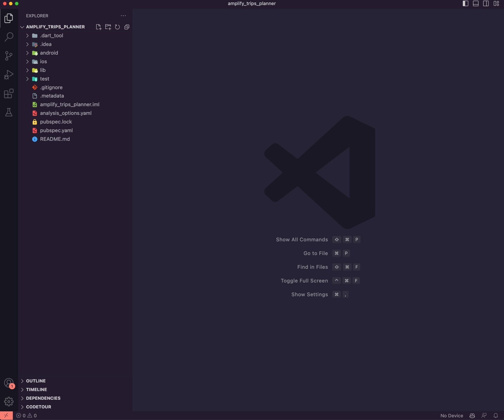Screen dimensions: 504x420
Task: Open the .metadata file
Action: [75, 96]
